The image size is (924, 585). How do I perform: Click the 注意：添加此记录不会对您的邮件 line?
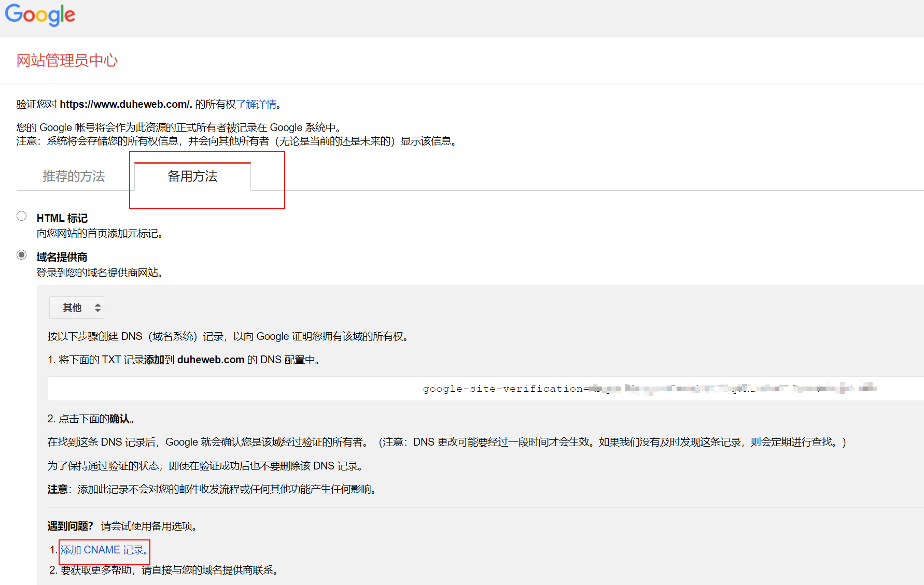pyautogui.click(x=213, y=489)
